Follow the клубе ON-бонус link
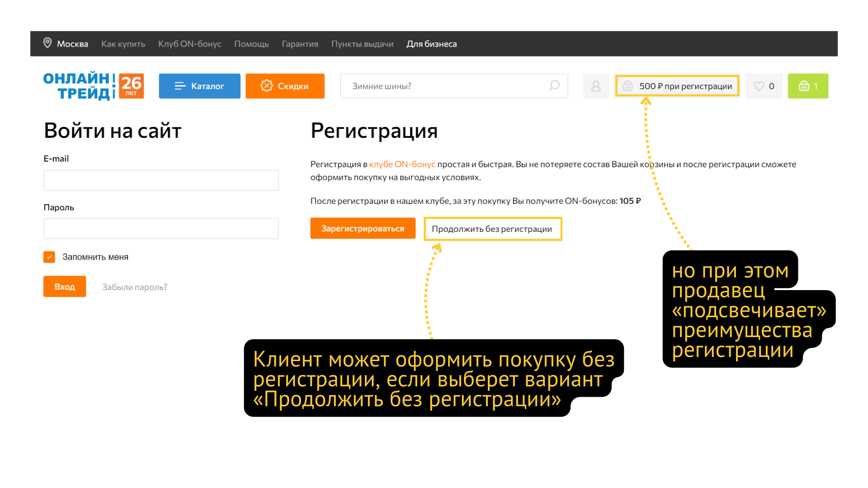868x488 pixels. (x=402, y=164)
